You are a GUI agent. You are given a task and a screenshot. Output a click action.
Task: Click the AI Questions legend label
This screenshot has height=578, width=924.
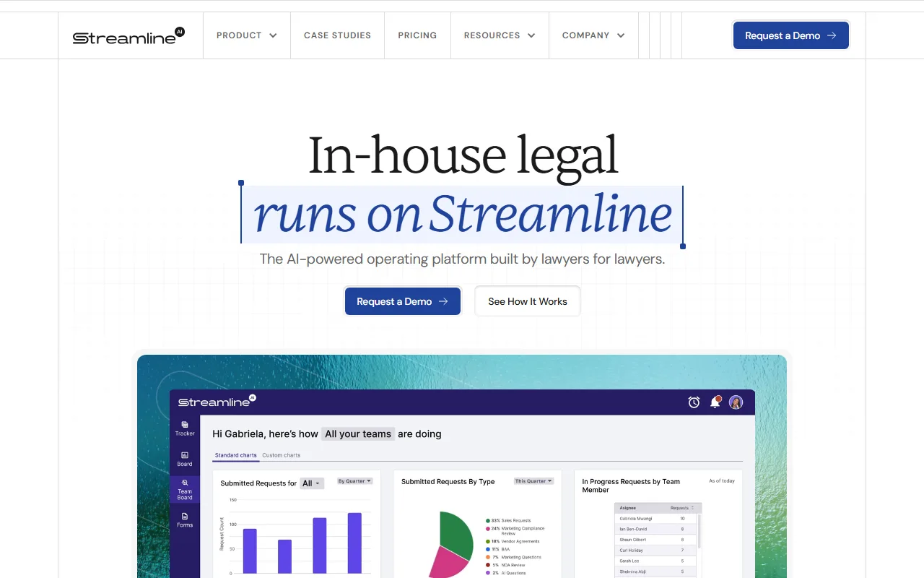pyautogui.click(x=514, y=573)
